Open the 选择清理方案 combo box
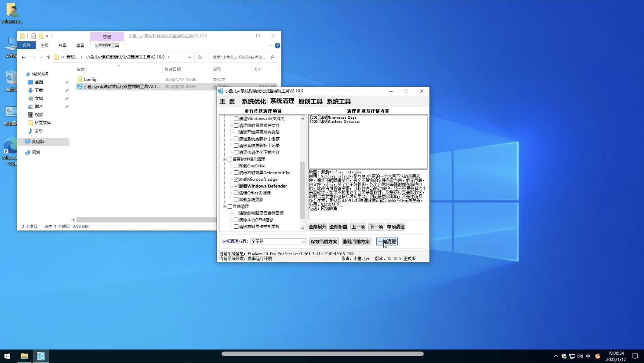The width and height of the screenshot is (644, 363). pyautogui.click(x=278, y=242)
